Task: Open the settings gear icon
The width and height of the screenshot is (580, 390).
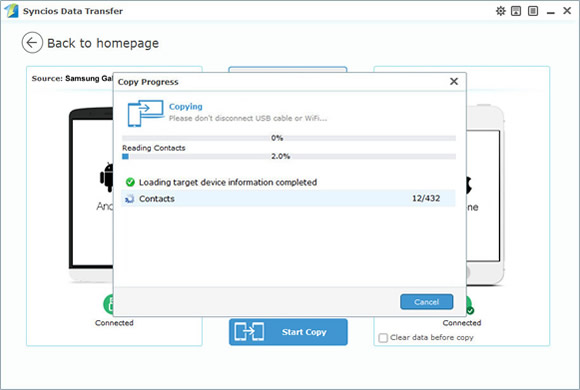Action: click(x=500, y=11)
